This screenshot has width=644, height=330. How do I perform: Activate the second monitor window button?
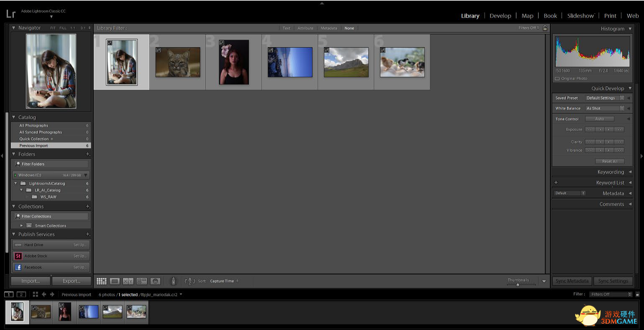21,294
